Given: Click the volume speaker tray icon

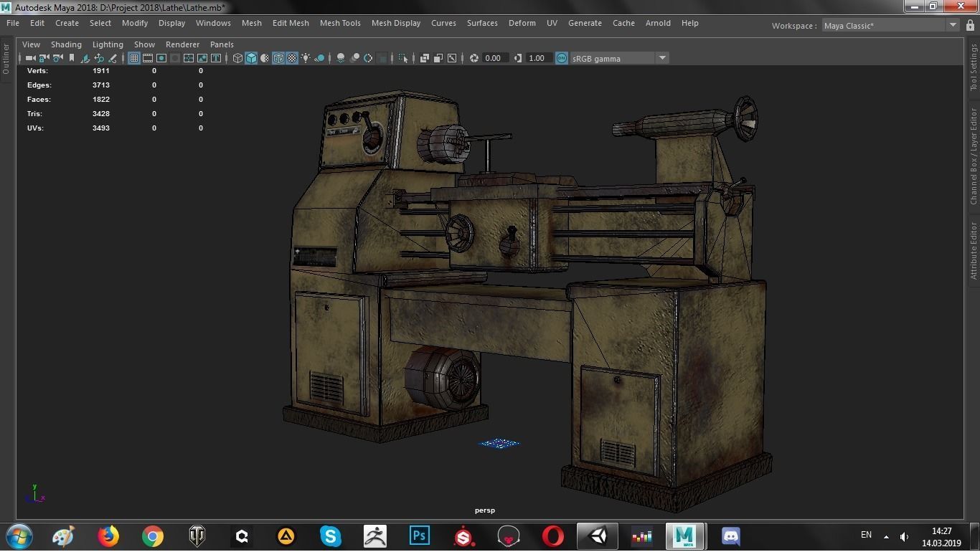Looking at the screenshot, I should point(904,536).
